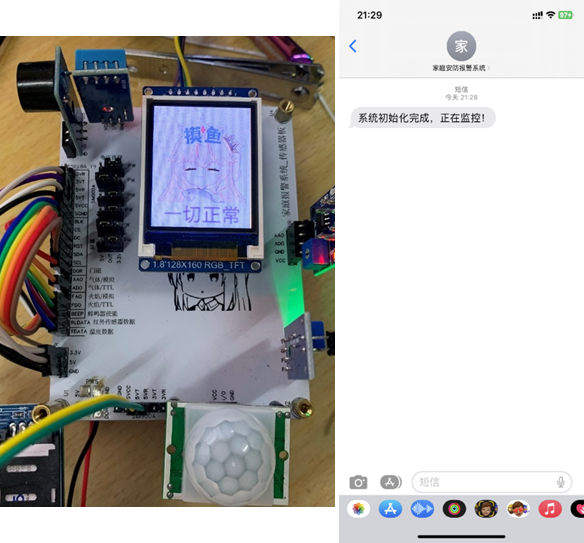Open the Memoji stickers icon
584x543 pixels.
[518, 509]
